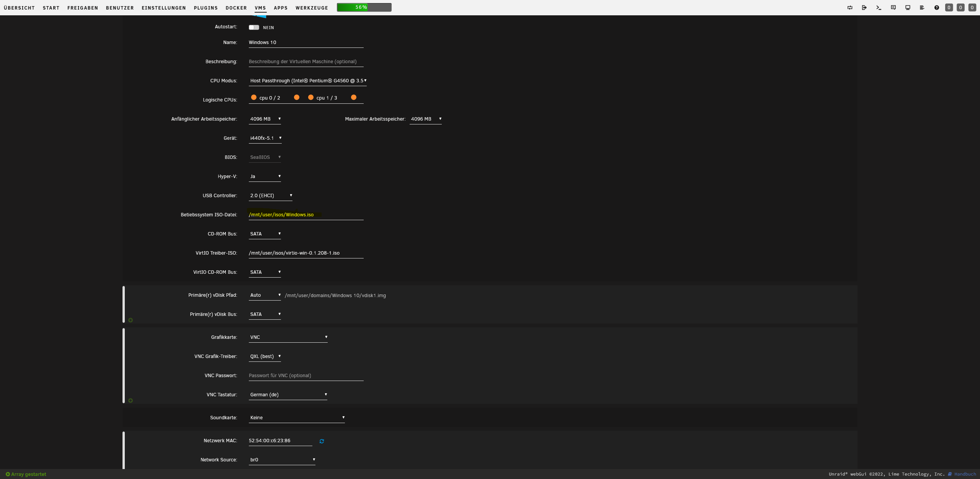The width and height of the screenshot is (980, 479).
Task: Click the VNC Passwort input field
Action: click(306, 376)
